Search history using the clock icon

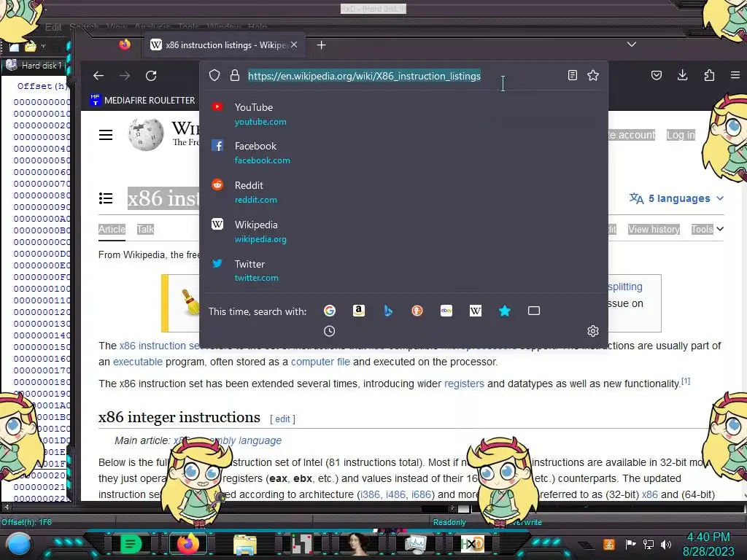coord(330,331)
